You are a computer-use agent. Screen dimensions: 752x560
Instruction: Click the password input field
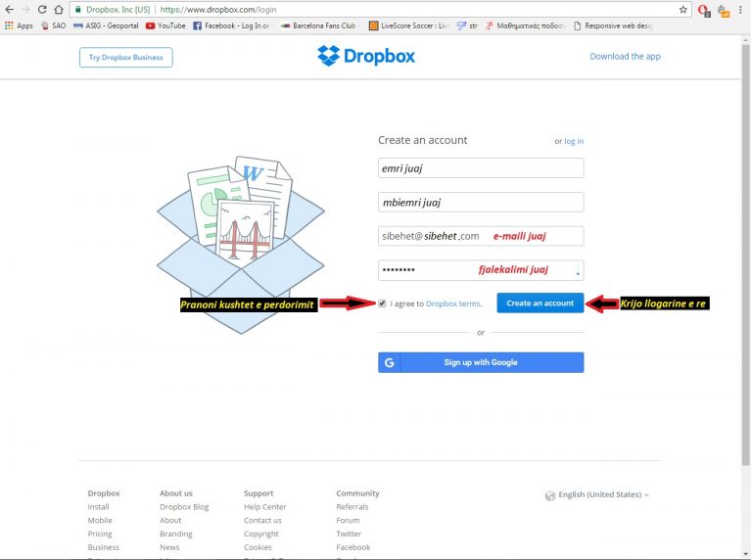pyautogui.click(x=481, y=270)
